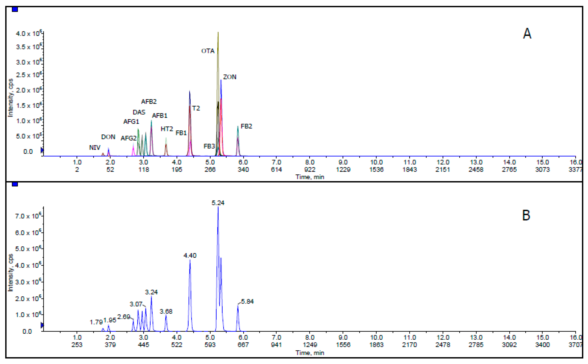Click the HT2 peak label
The height and width of the screenshot is (364, 588).
pyautogui.click(x=167, y=129)
